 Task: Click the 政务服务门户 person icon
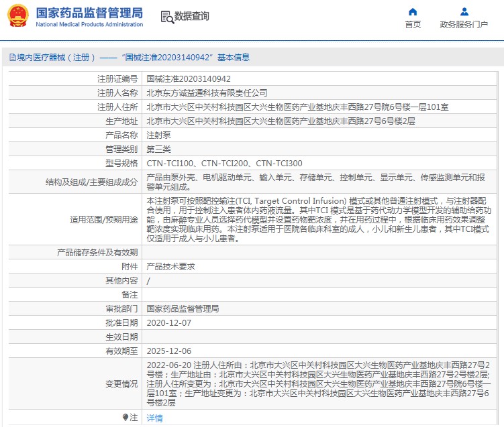[464, 11]
